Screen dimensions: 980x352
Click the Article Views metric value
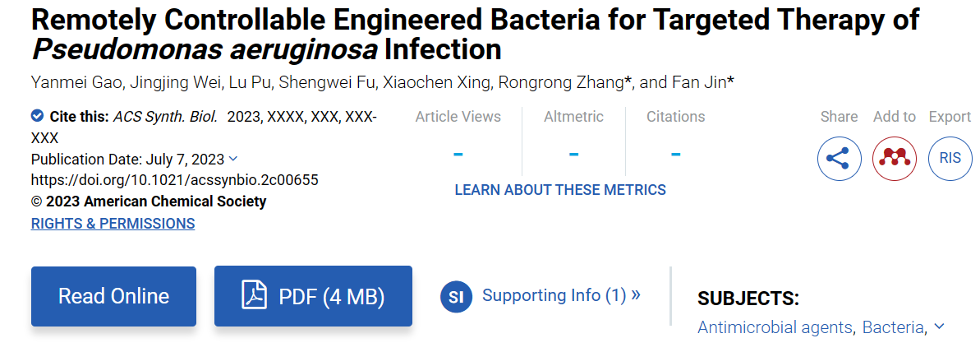[458, 153]
